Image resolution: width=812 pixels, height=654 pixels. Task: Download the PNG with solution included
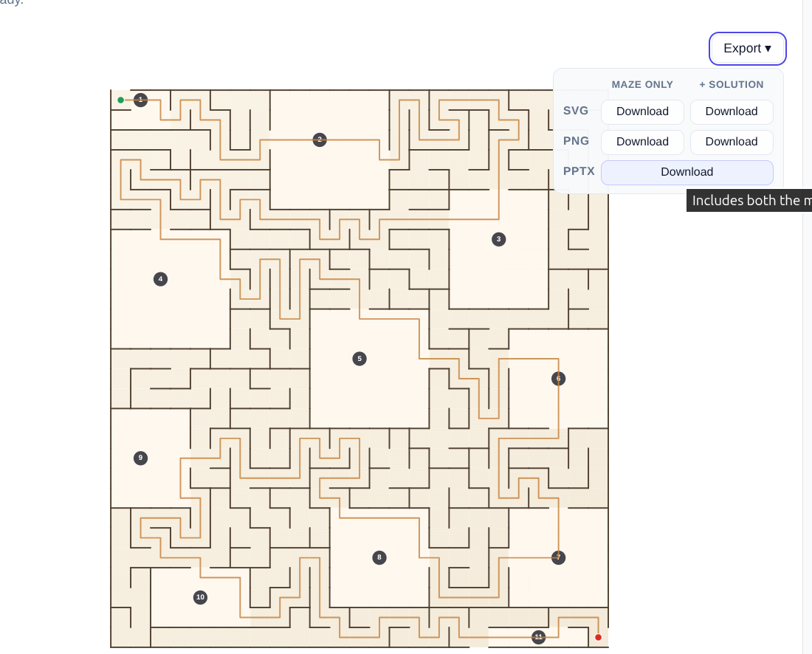[732, 142]
